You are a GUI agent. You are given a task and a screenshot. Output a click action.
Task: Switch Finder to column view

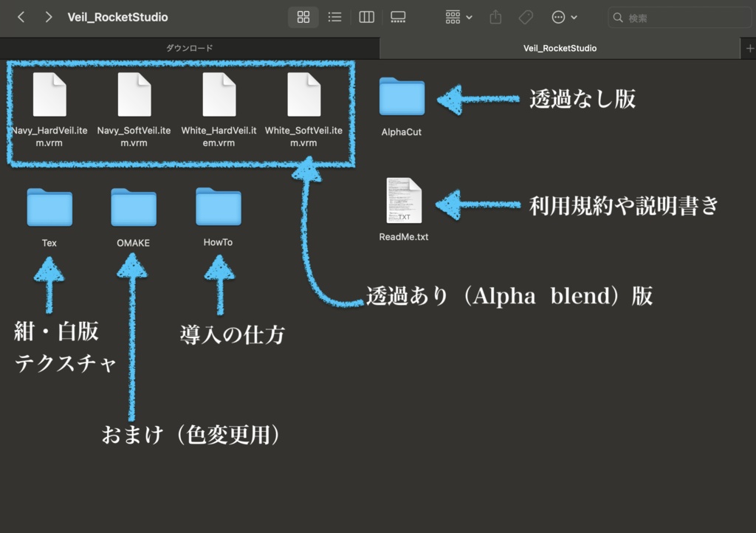[366, 17]
